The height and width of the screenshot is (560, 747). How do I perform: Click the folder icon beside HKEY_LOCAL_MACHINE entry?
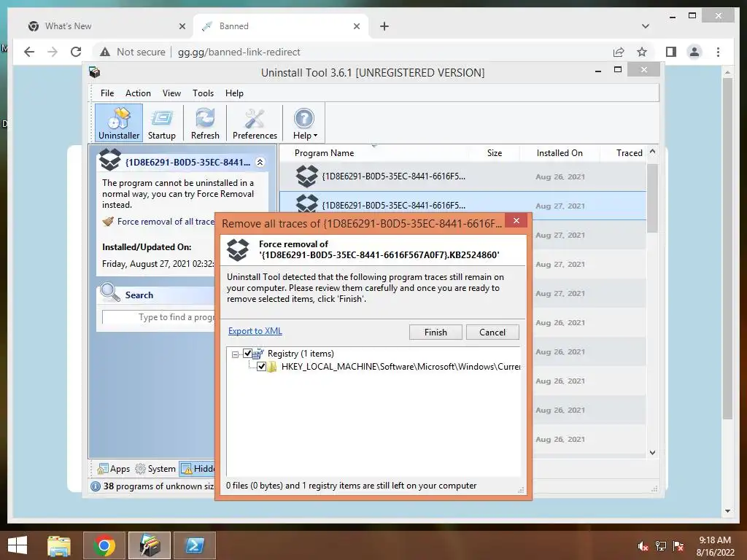[x=272, y=367]
